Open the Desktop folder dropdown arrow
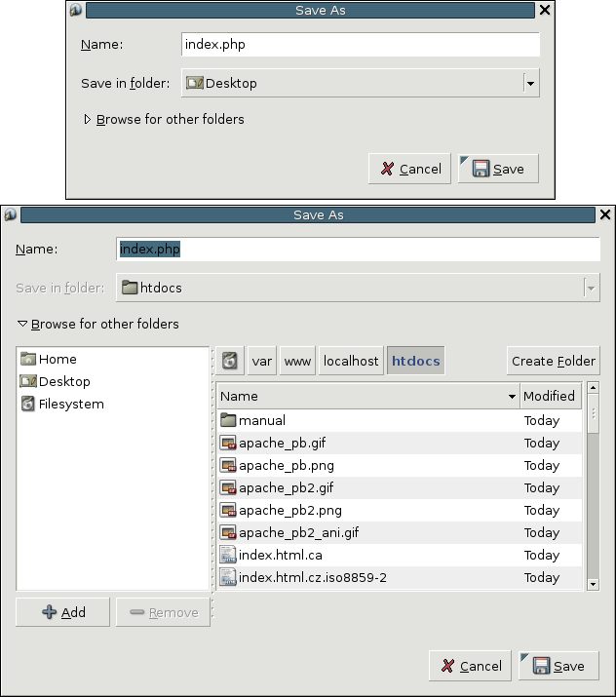Screen dimensions: 616x697 (x=530, y=83)
